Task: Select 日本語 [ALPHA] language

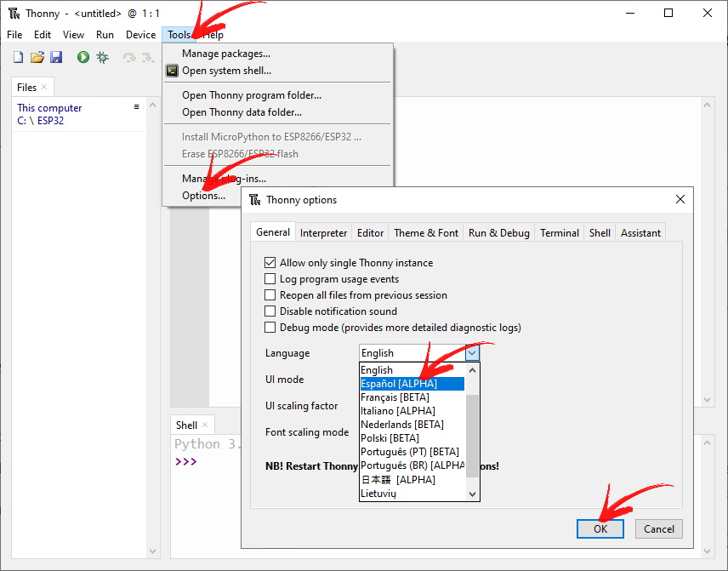Action: point(412,479)
